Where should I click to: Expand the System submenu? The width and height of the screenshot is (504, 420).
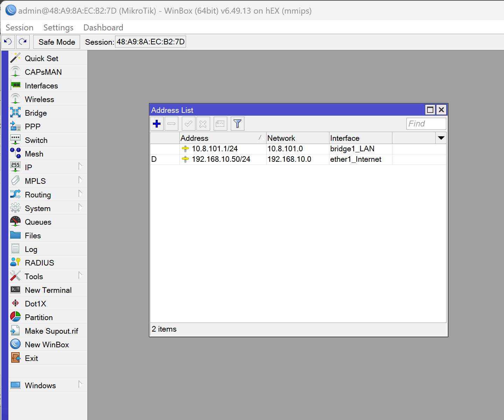click(x=37, y=208)
